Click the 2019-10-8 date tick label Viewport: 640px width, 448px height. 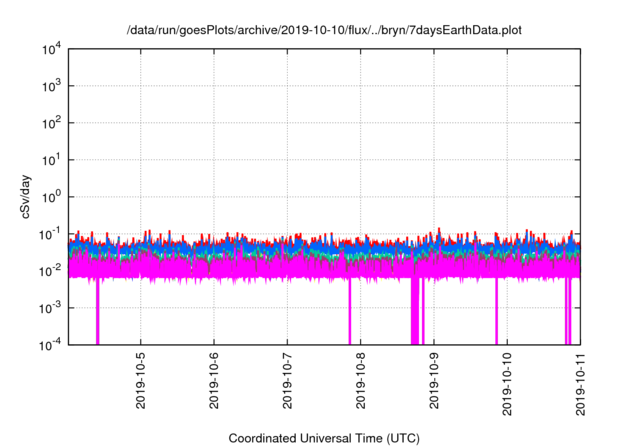[x=360, y=381]
